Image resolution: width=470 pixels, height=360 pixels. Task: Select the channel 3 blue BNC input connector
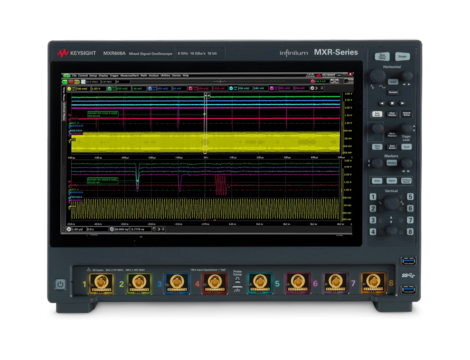(177, 283)
